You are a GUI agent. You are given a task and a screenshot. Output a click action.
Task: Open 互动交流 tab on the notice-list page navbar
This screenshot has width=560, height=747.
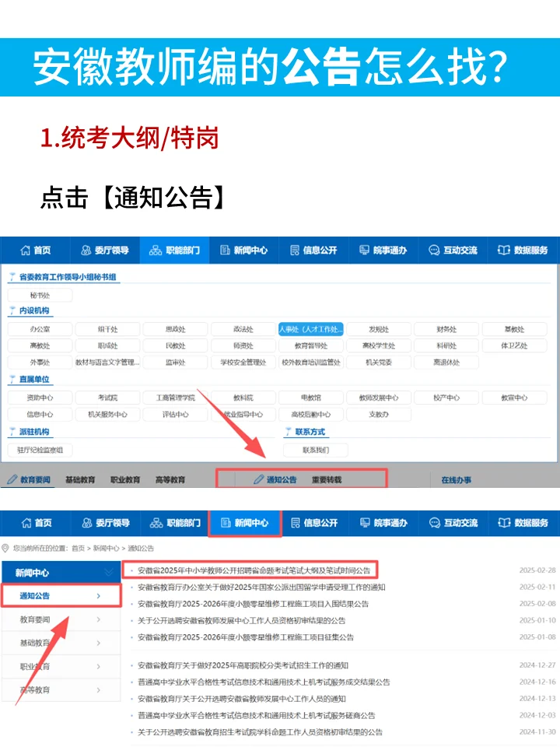(453, 523)
